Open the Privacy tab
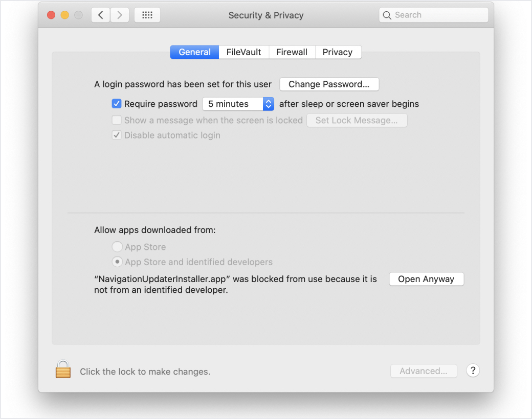Screen dimensions: 532x419 point(338,52)
